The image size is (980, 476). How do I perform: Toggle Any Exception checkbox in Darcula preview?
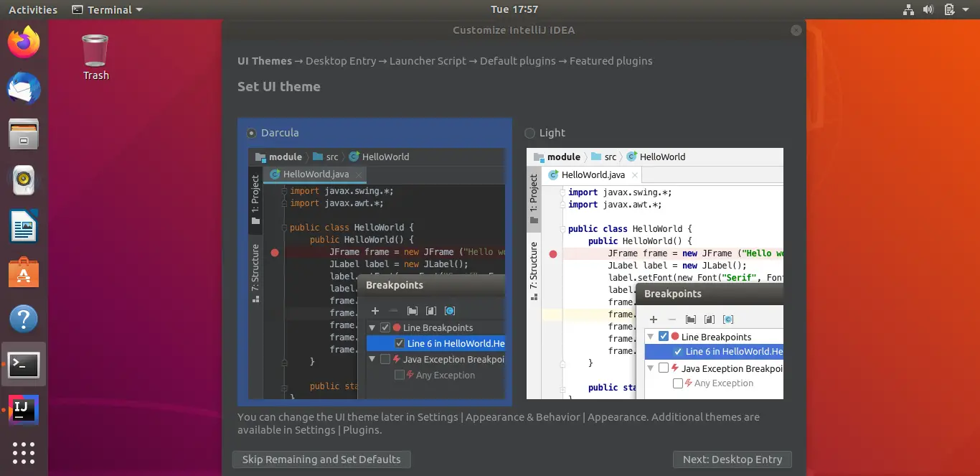point(400,375)
